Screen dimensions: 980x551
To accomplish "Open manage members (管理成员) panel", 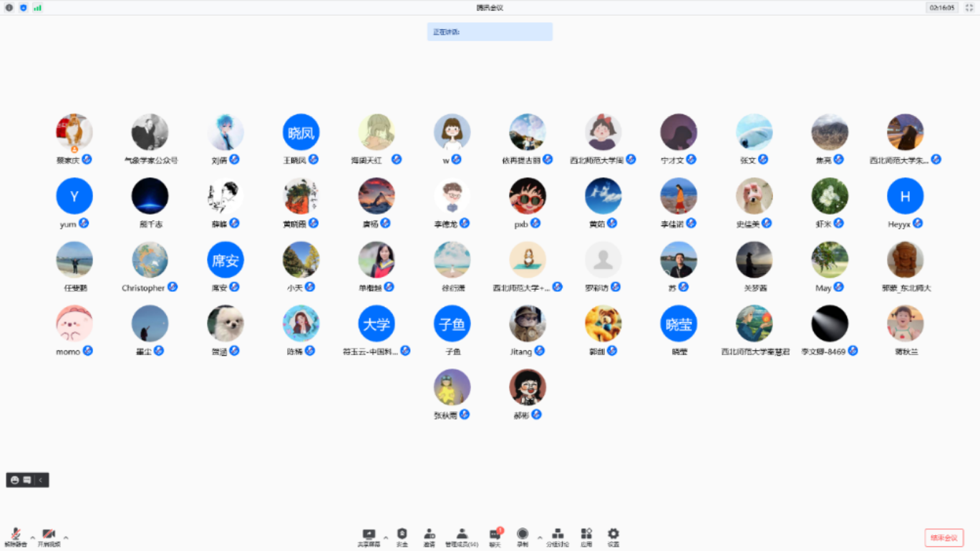I will click(x=462, y=537).
